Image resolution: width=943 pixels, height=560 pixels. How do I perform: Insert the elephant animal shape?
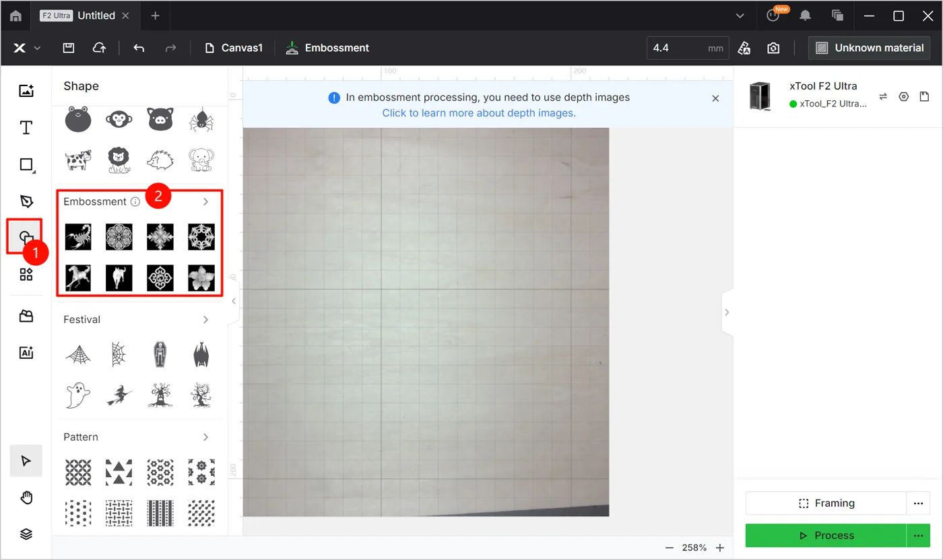click(201, 160)
